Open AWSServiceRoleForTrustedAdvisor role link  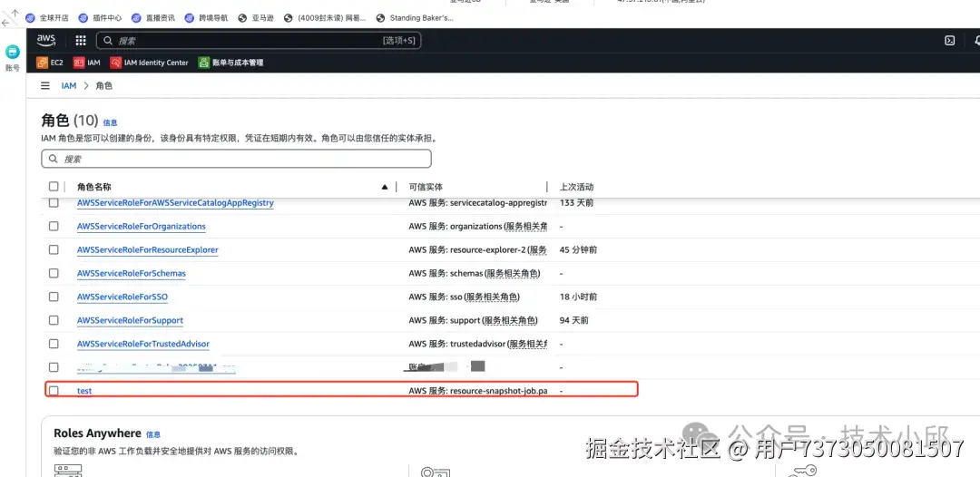point(143,344)
